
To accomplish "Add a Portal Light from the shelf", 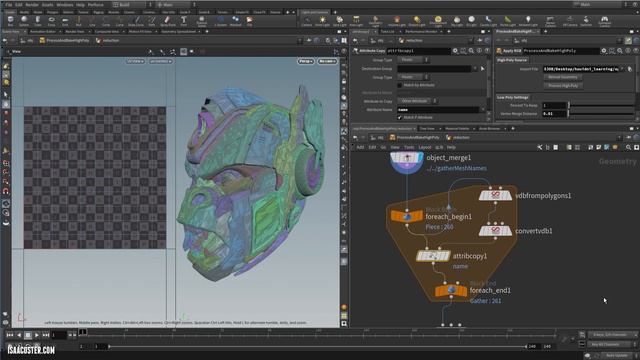I will coord(507,21).
